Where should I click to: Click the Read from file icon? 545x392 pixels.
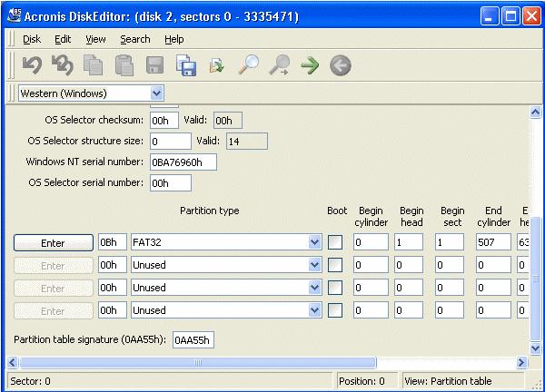(216, 65)
